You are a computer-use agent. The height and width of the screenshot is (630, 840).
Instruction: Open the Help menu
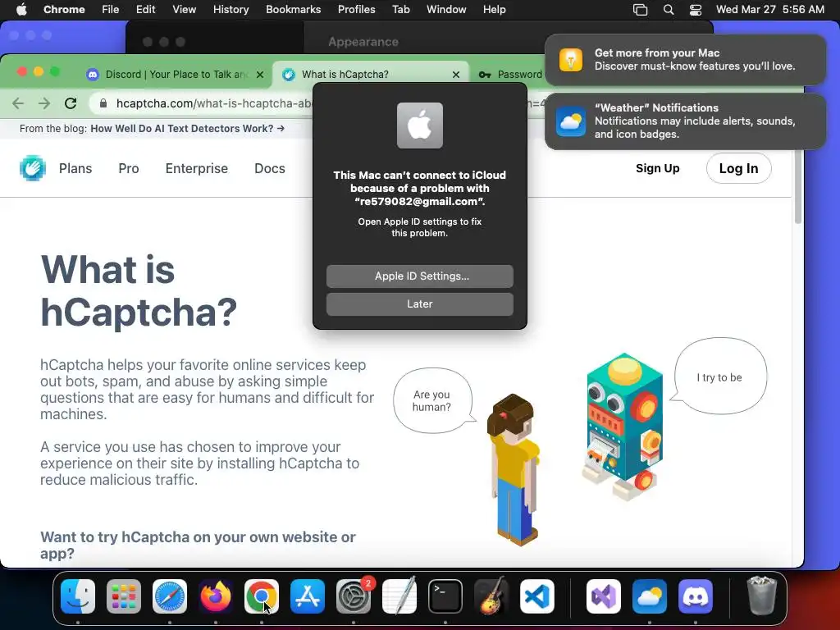pyautogui.click(x=494, y=9)
